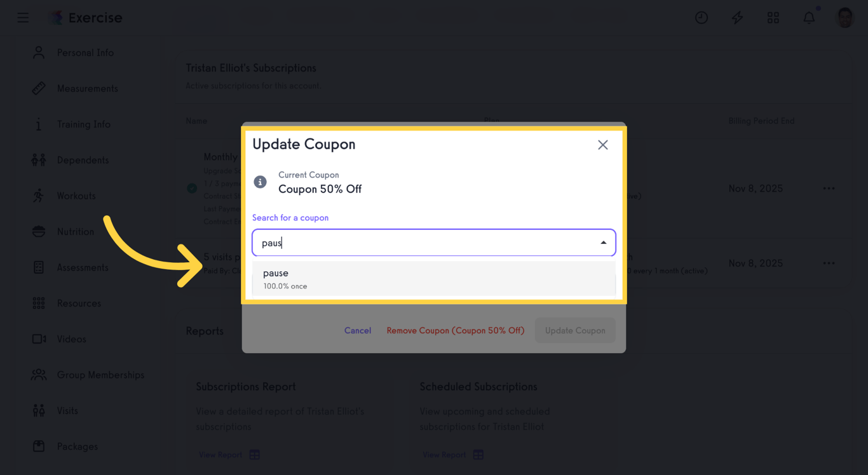This screenshot has height=475, width=868.
Task: Close the Update Coupon dialog
Action: [603, 145]
